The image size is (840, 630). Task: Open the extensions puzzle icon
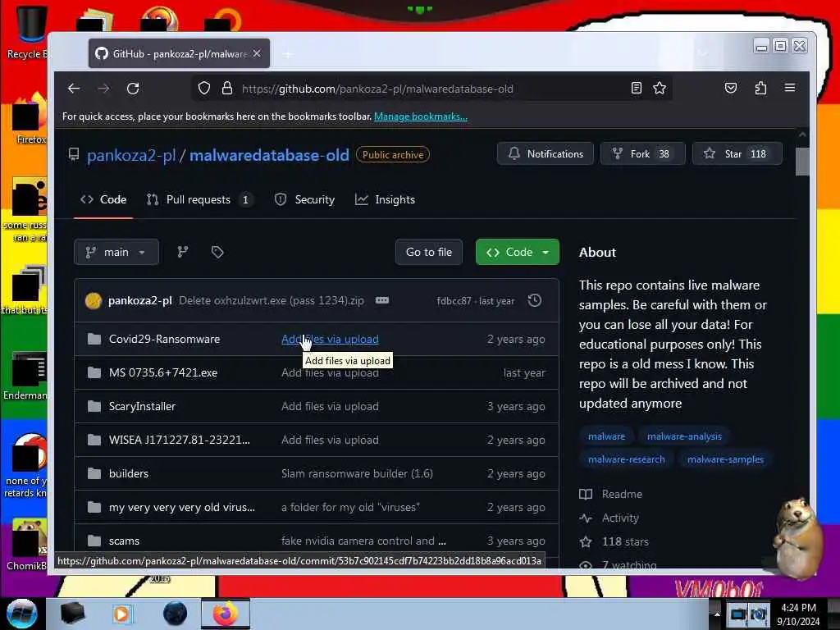[760, 88]
